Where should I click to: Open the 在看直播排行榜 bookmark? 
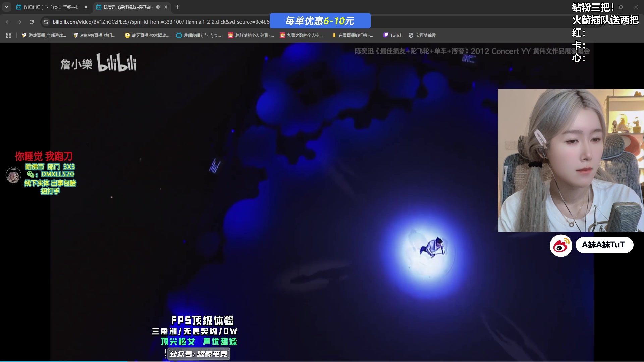[x=352, y=35]
